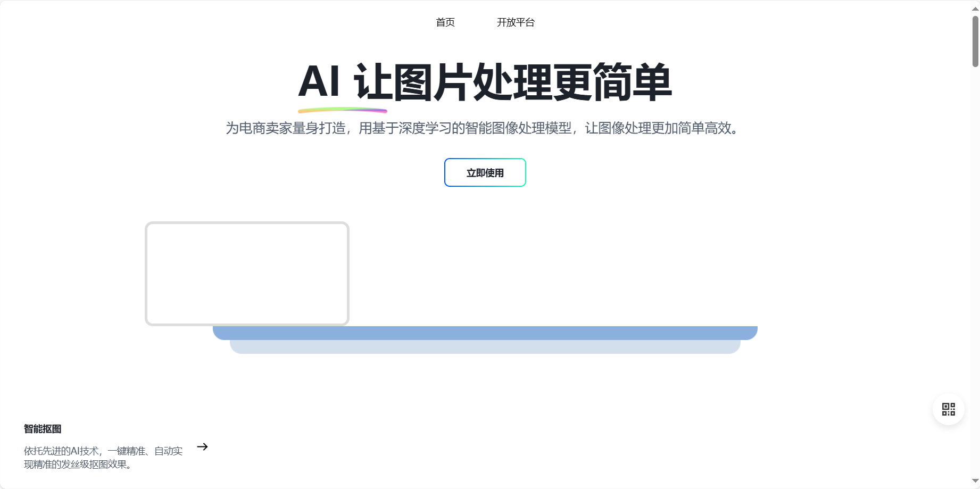Open the 智能抠图 feature heading
This screenshot has height=489, width=980.
[x=43, y=428]
